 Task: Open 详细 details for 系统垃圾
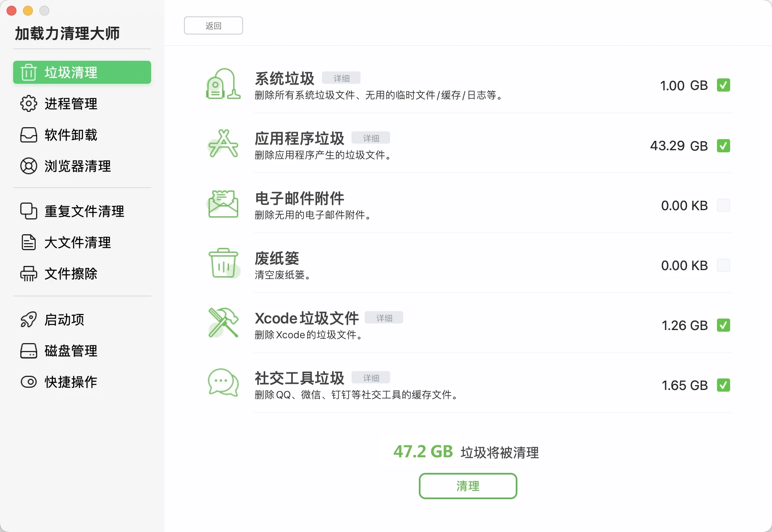tap(341, 78)
